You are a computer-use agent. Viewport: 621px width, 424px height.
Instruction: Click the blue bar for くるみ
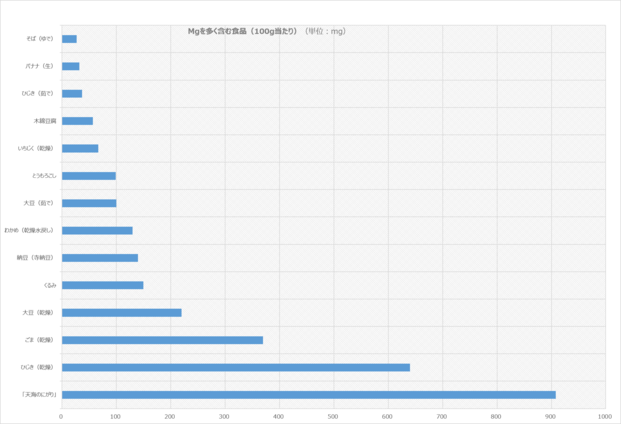point(103,285)
